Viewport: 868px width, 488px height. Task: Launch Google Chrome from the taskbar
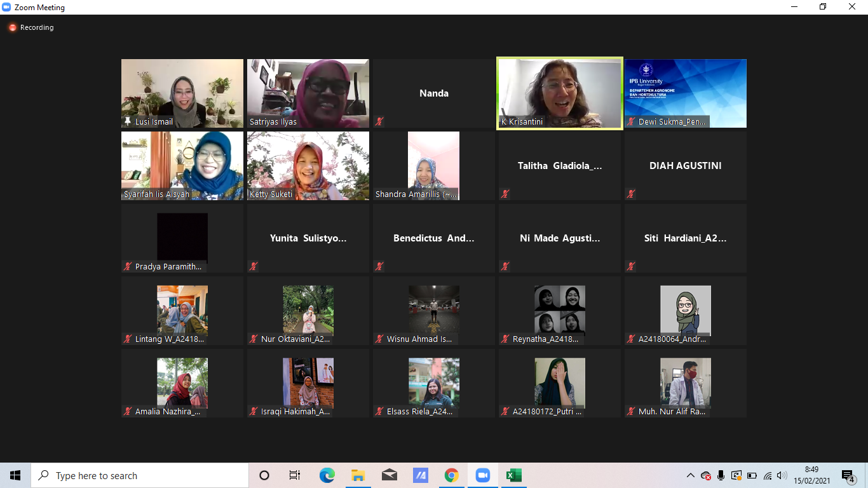451,475
